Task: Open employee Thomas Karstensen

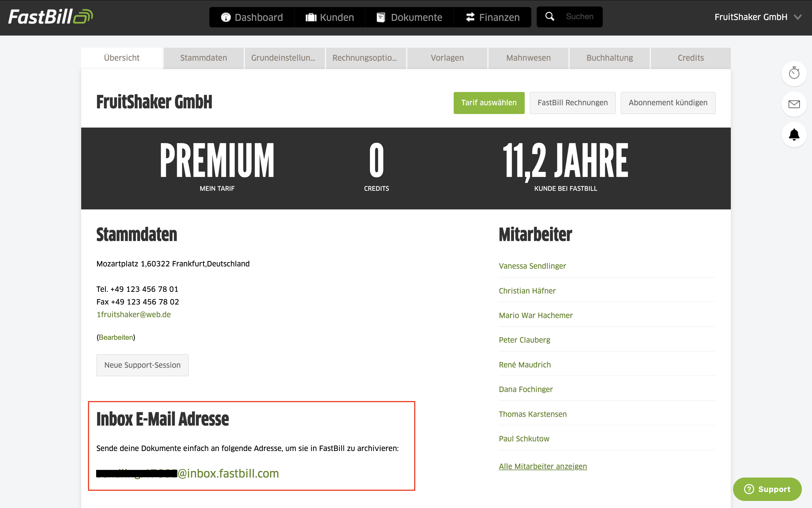Action: (x=533, y=414)
